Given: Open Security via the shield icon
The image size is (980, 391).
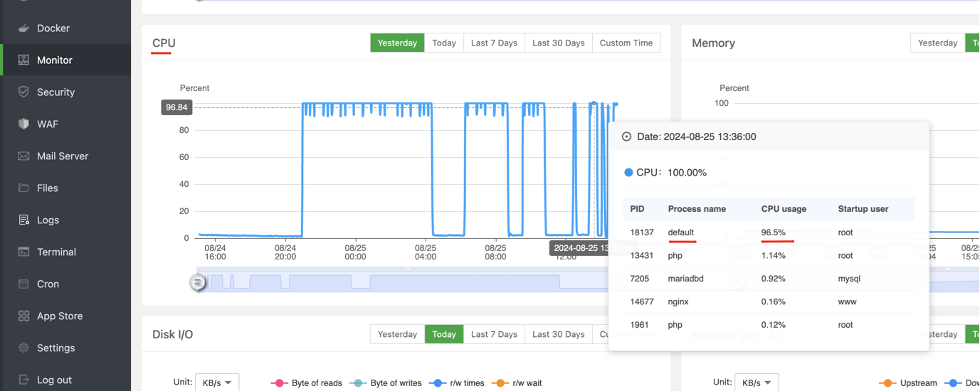Looking at the screenshot, I should point(23,92).
